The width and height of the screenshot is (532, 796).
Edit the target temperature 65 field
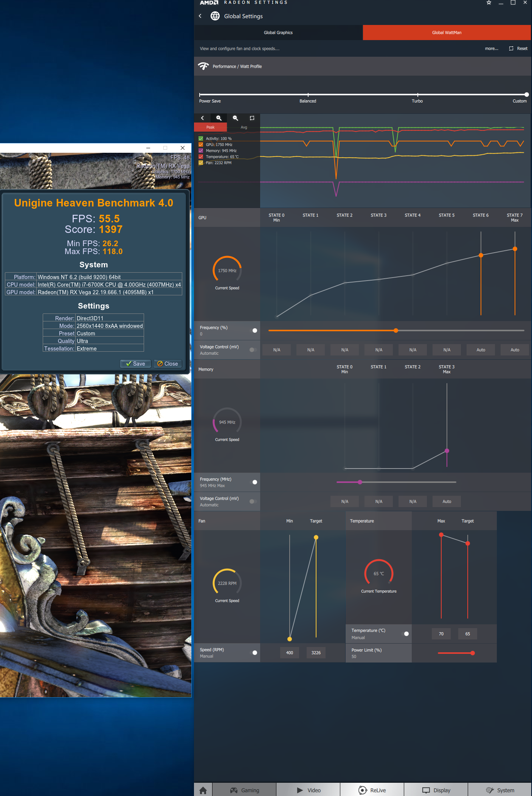tap(468, 634)
